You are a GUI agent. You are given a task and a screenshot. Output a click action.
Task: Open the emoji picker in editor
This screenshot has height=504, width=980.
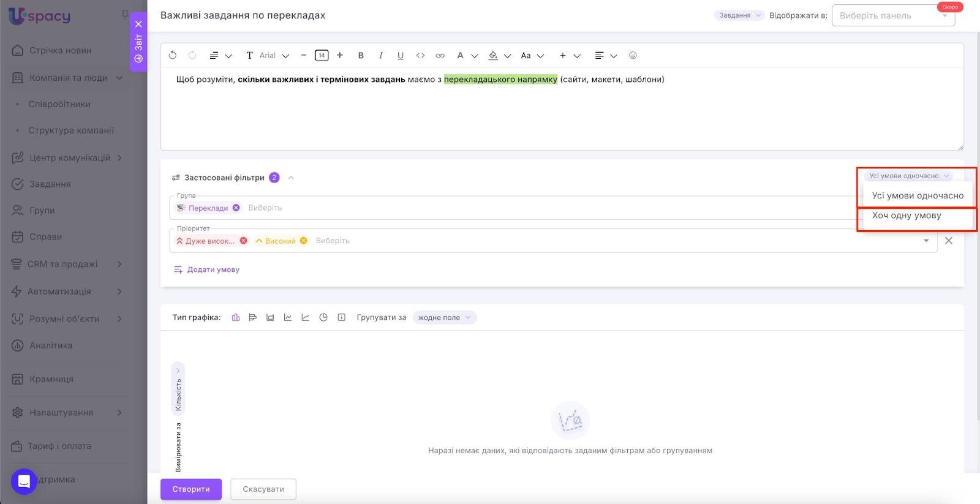click(633, 56)
